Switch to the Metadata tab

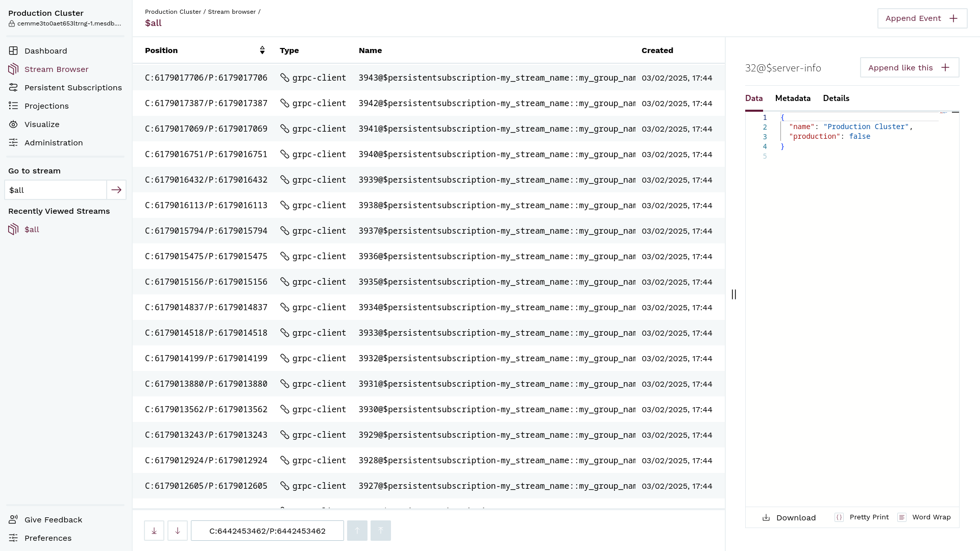coord(793,98)
